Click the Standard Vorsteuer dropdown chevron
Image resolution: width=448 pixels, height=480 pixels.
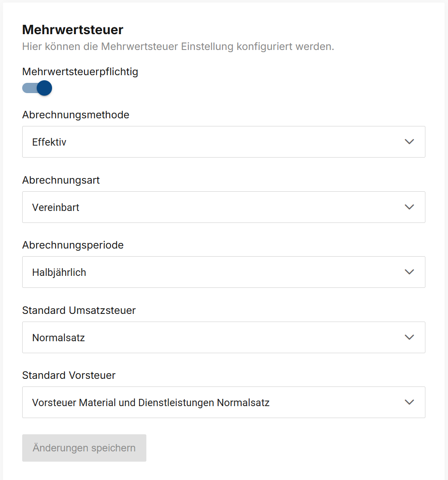pos(409,402)
